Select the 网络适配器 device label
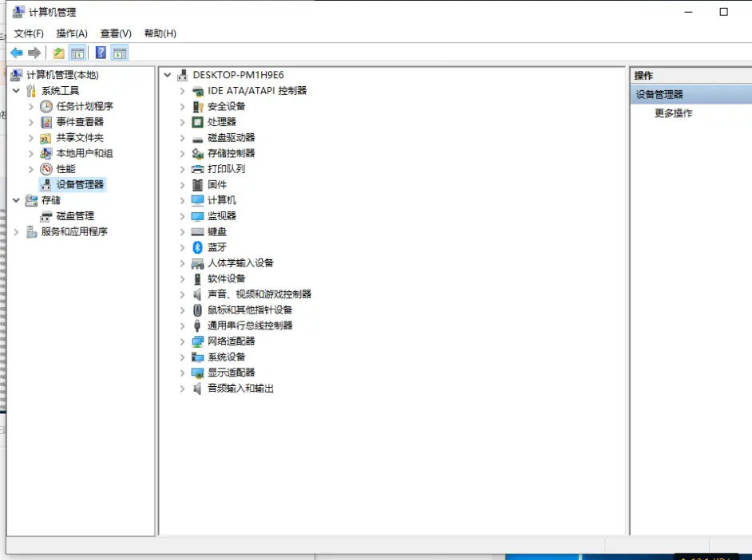Image resolution: width=752 pixels, height=560 pixels. click(232, 341)
